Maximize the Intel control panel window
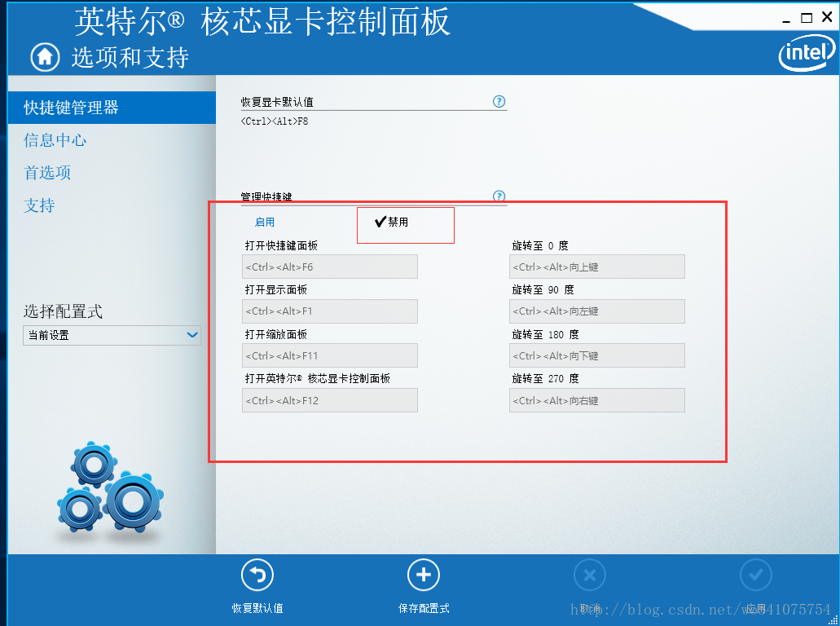The height and width of the screenshot is (626, 840). 807,18
